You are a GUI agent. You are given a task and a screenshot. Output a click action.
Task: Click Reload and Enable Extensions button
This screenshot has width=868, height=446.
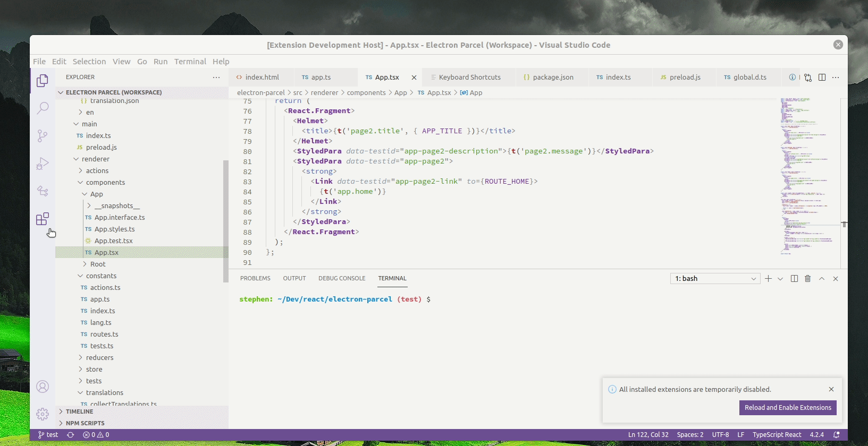[x=788, y=408]
